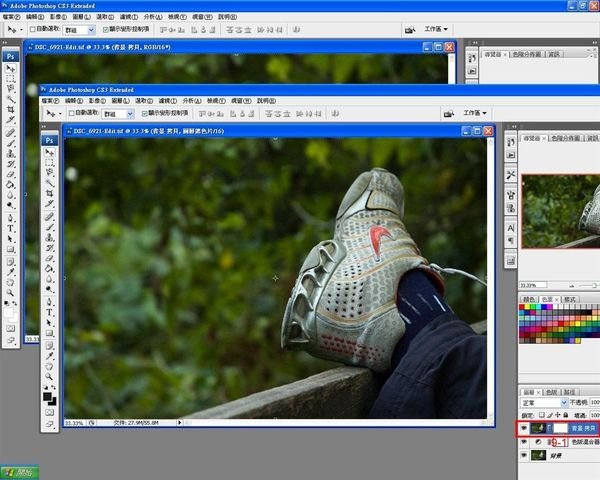Screen dimensions: 600x480
Task: Select the Type tool in front window's toolbox
Action: coord(50,312)
